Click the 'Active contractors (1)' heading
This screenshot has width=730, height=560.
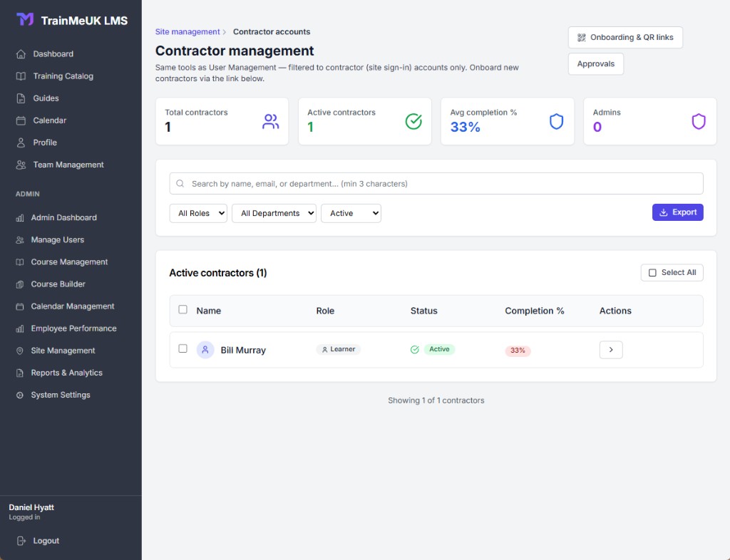(218, 273)
